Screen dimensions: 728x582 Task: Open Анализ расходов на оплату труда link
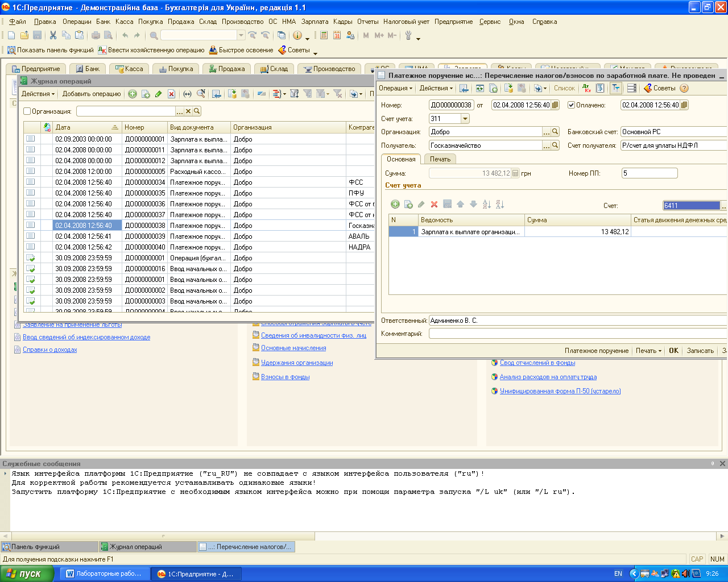548,377
